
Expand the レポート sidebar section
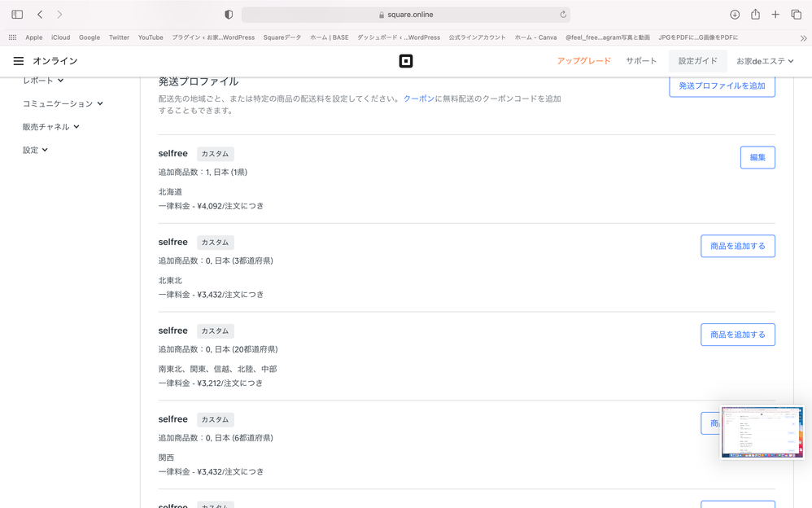tap(43, 81)
